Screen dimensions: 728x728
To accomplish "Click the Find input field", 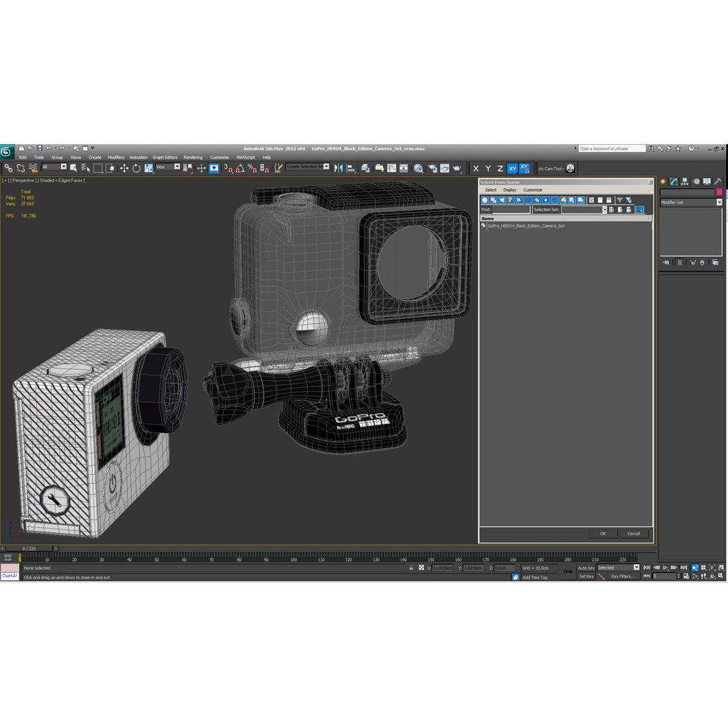I will point(511,210).
